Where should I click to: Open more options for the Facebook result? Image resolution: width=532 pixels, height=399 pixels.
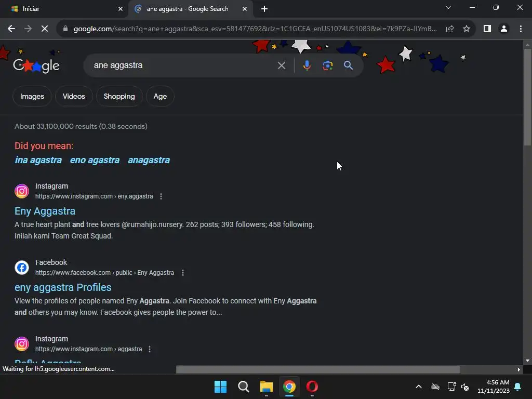pyautogui.click(x=183, y=273)
